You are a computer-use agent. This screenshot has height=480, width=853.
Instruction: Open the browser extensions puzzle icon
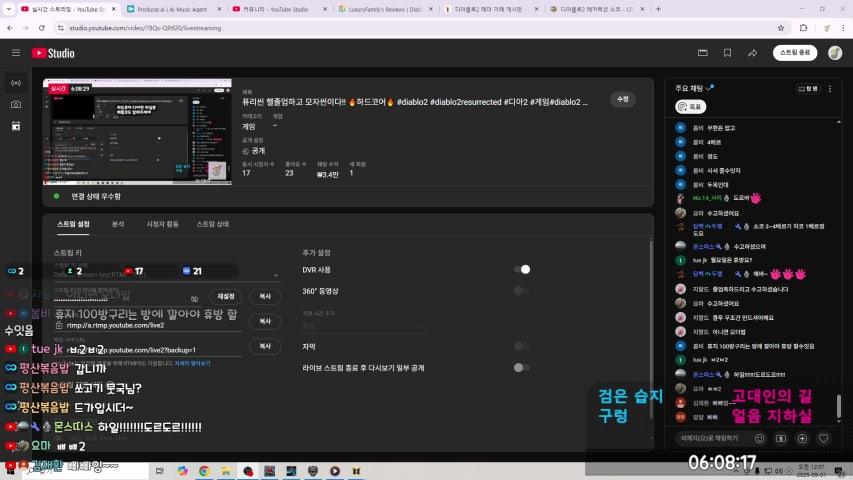pyautogui.click(x=803, y=28)
